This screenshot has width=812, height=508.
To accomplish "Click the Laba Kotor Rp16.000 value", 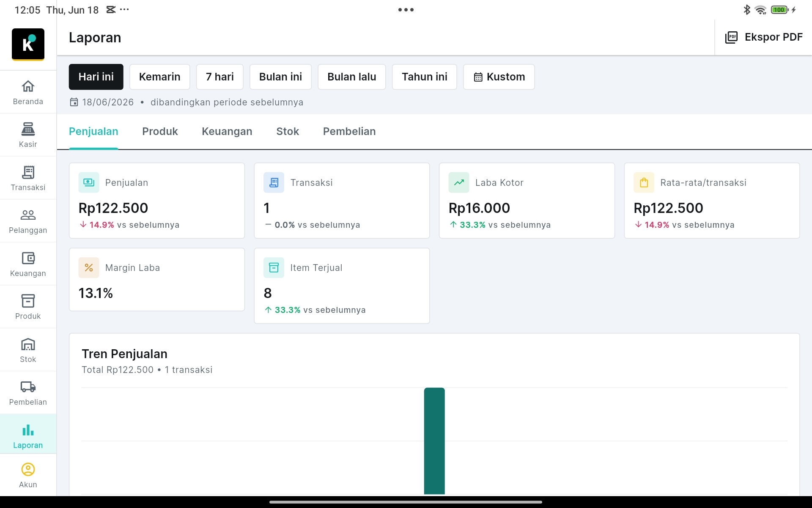I will click(479, 208).
